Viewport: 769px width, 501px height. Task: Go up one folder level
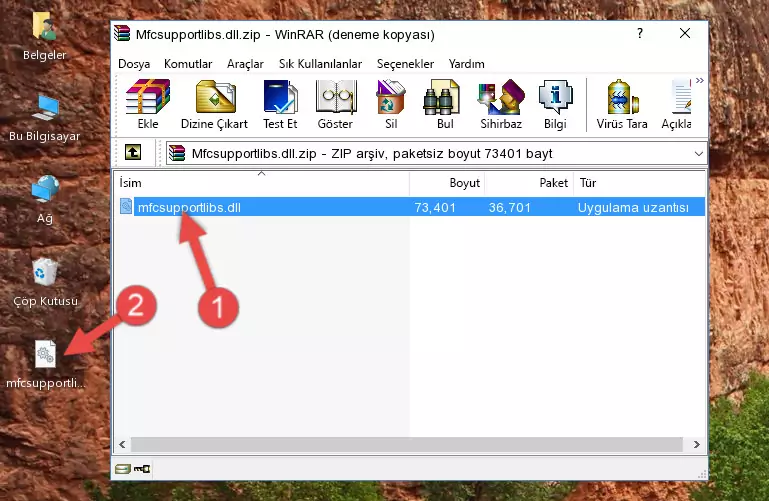tap(133, 152)
